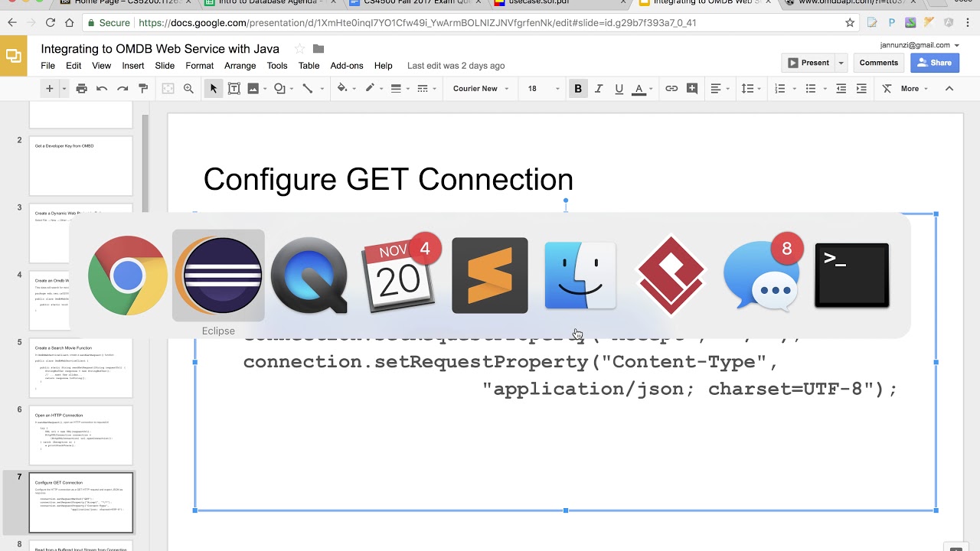Open the Fill color paint bucket
This screenshot has width=980, height=551.
[x=345, y=89]
